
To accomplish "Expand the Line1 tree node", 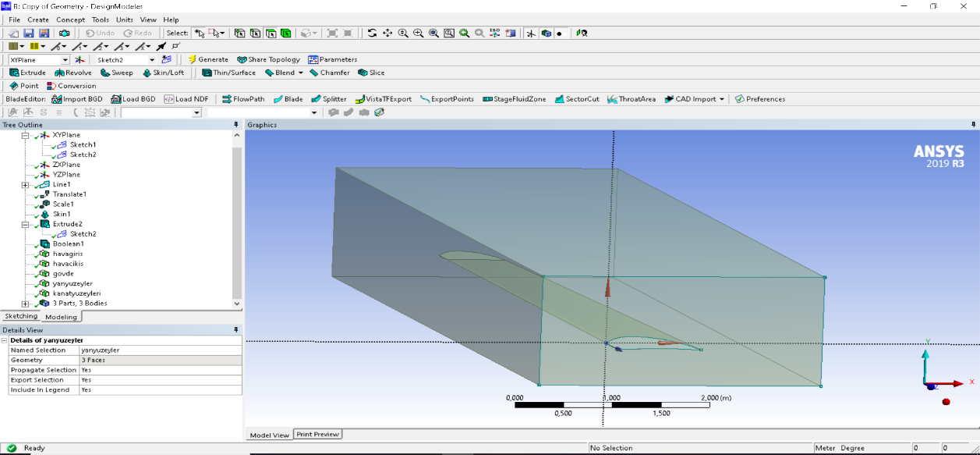I will coord(25,185).
